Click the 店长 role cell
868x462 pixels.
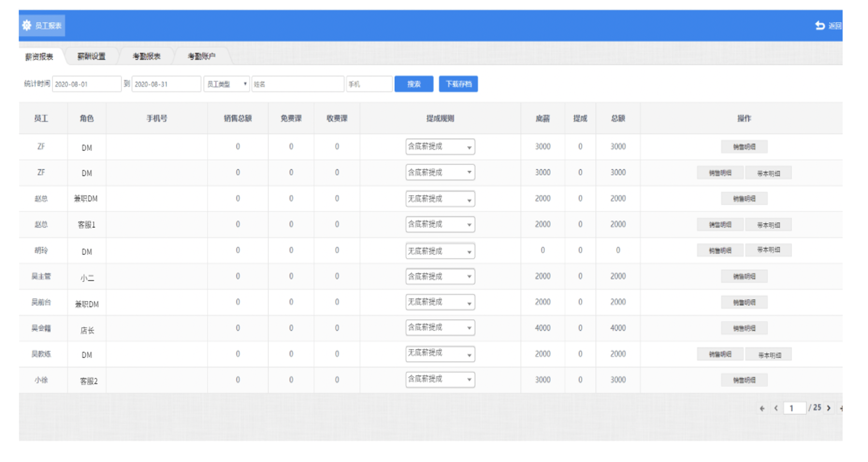pos(87,330)
